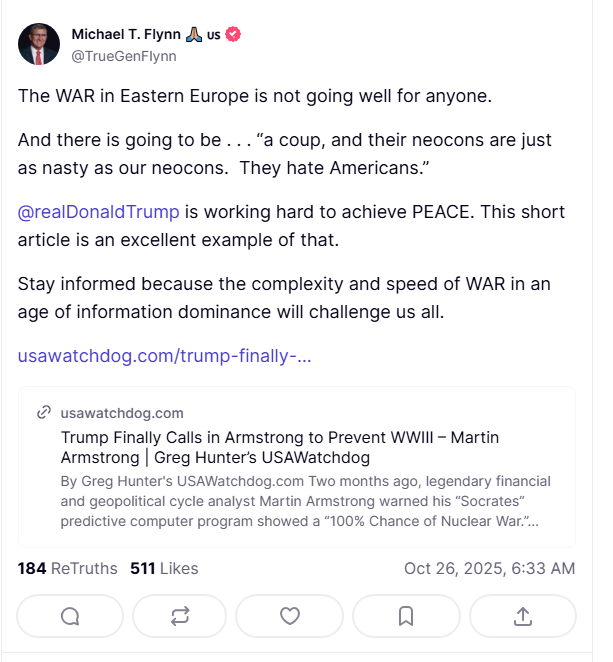View the 511 Likes list

coord(164,568)
